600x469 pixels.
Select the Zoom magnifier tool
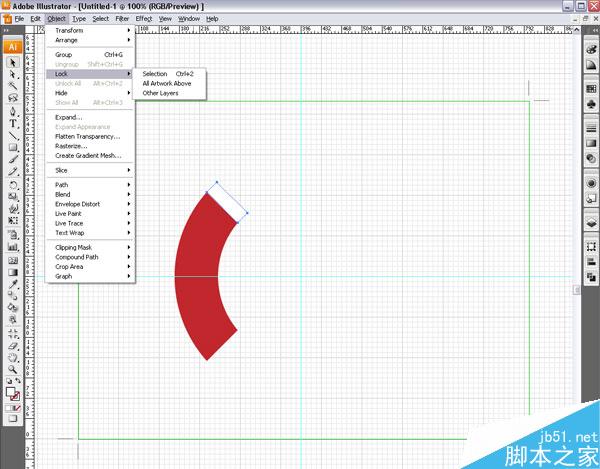pyautogui.click(x=13, y=370)
